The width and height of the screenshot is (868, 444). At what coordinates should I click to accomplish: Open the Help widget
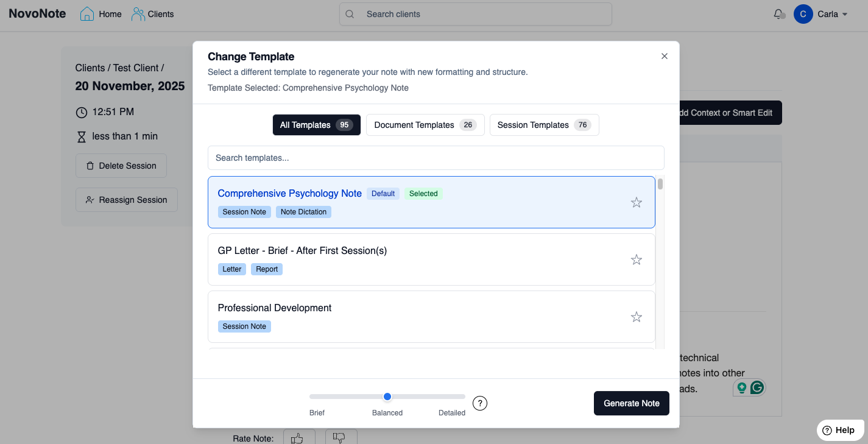coord(839,430)
